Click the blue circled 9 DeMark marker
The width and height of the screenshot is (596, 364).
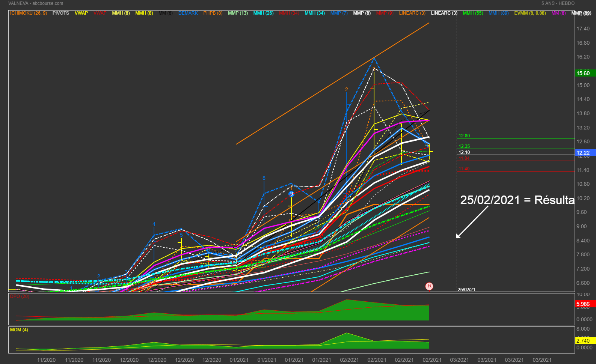(291, 194)
